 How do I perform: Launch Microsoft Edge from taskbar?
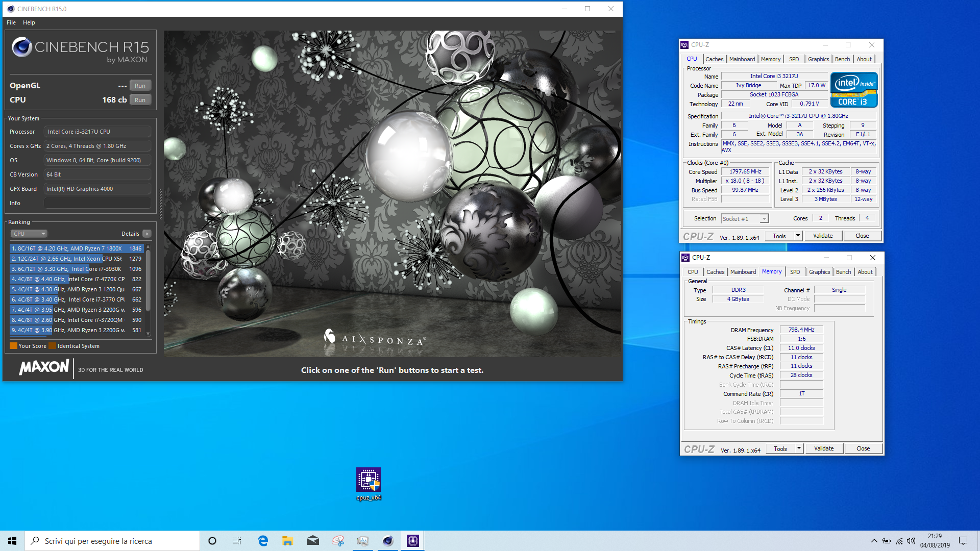click(x=263, y=541)
